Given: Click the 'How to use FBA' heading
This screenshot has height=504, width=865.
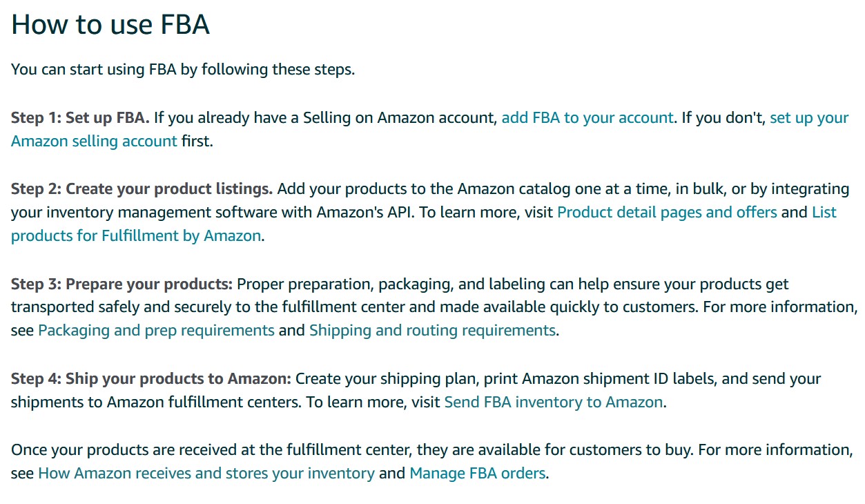Looking at the screenshot, I should point(110,25).
